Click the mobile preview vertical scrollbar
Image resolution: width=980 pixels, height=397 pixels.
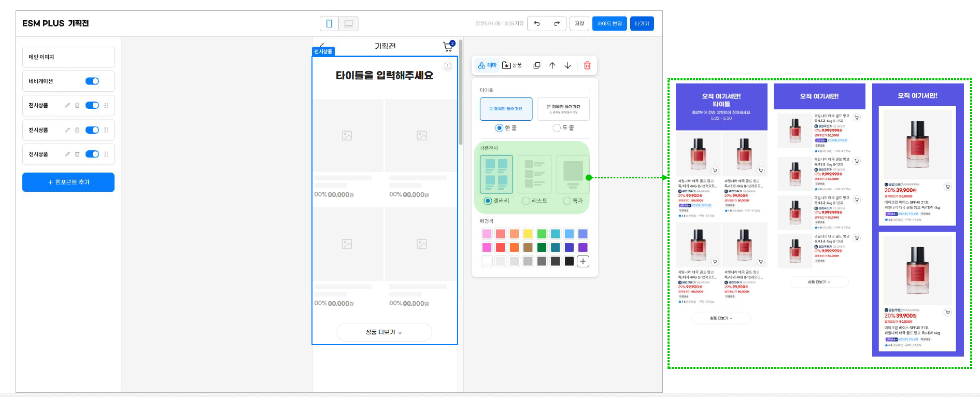click(x=461, y=92)
